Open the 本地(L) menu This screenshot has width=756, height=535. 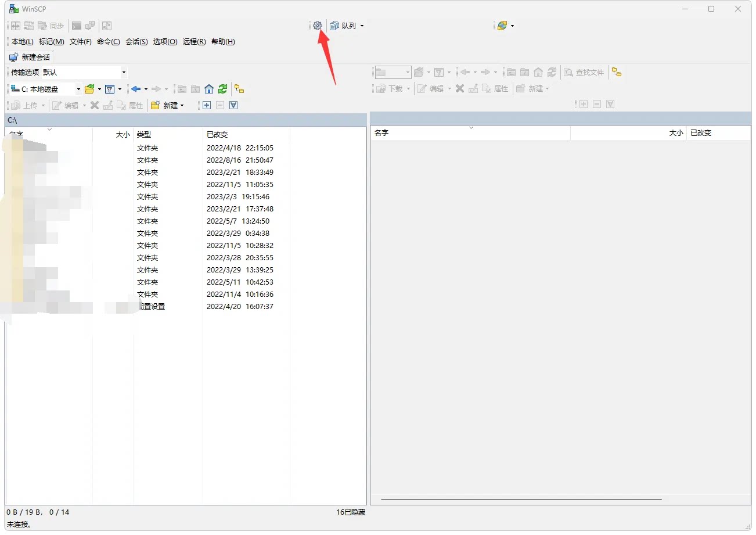(x=23, y=42)
